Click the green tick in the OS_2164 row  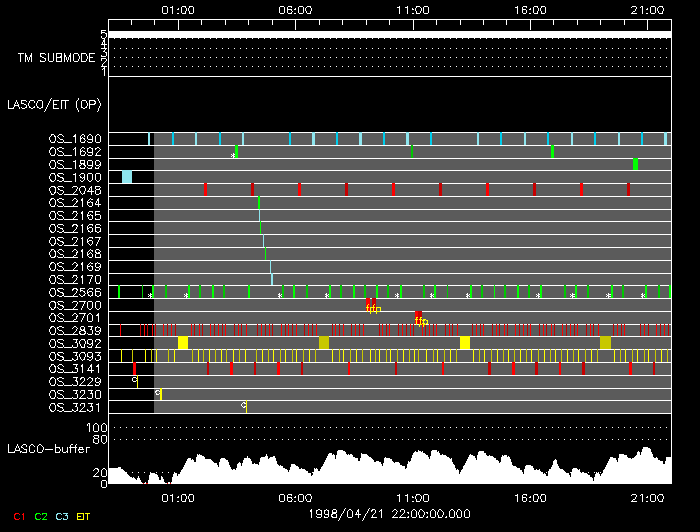[259, 203]
